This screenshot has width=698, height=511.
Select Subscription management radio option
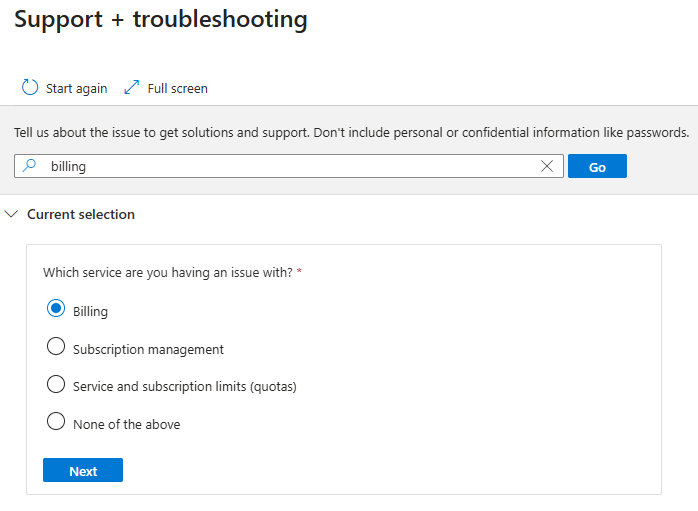(56, 346)
